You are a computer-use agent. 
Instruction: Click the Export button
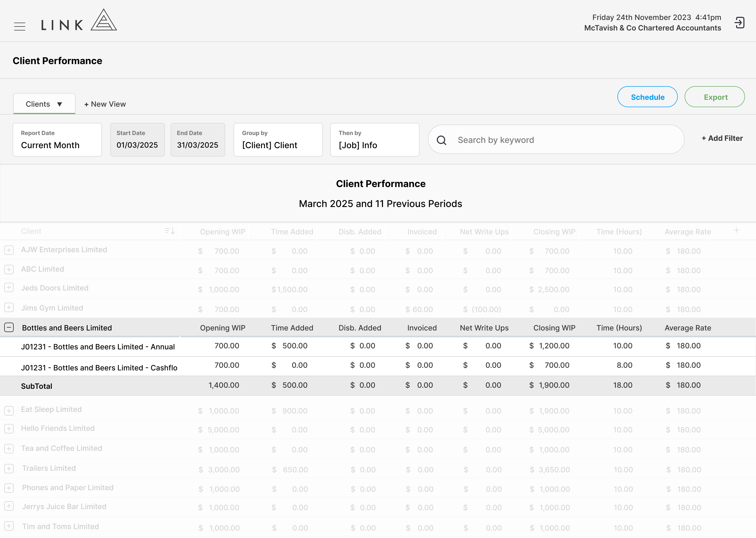coord(714,97)
